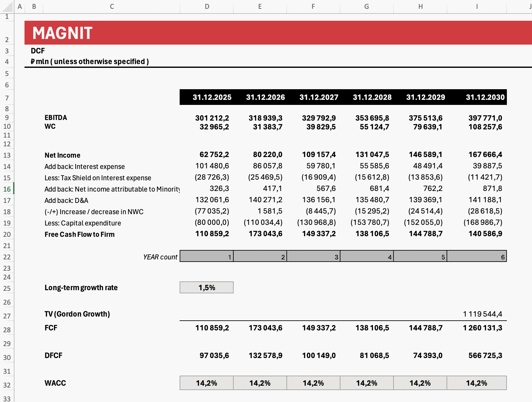
Task: Click the DCF label cell
Action: pyautogui.click(x=38, y=51)
